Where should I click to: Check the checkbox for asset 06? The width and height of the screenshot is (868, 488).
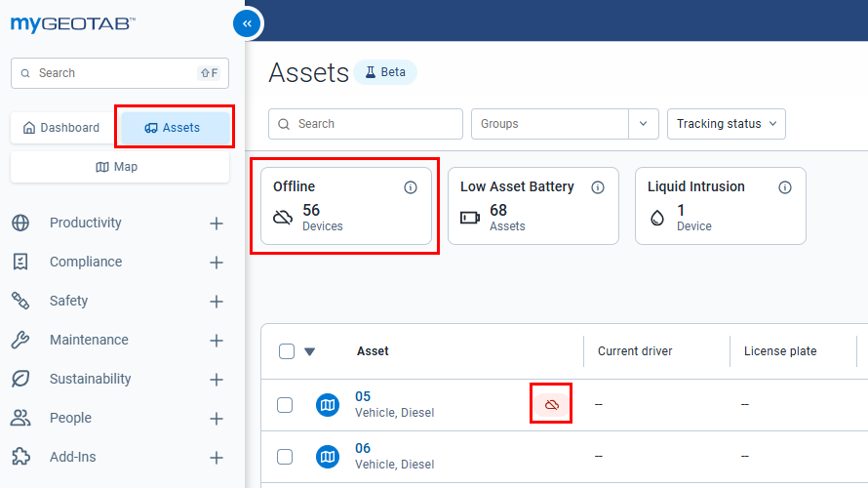pos(285,457)
